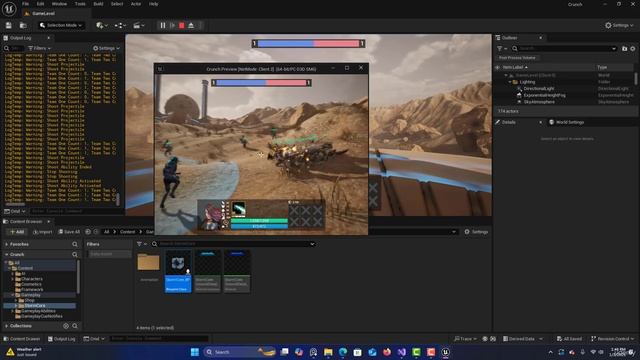Click Save All in Content Browser
The image size is (640, 360).
click(69, 232)
